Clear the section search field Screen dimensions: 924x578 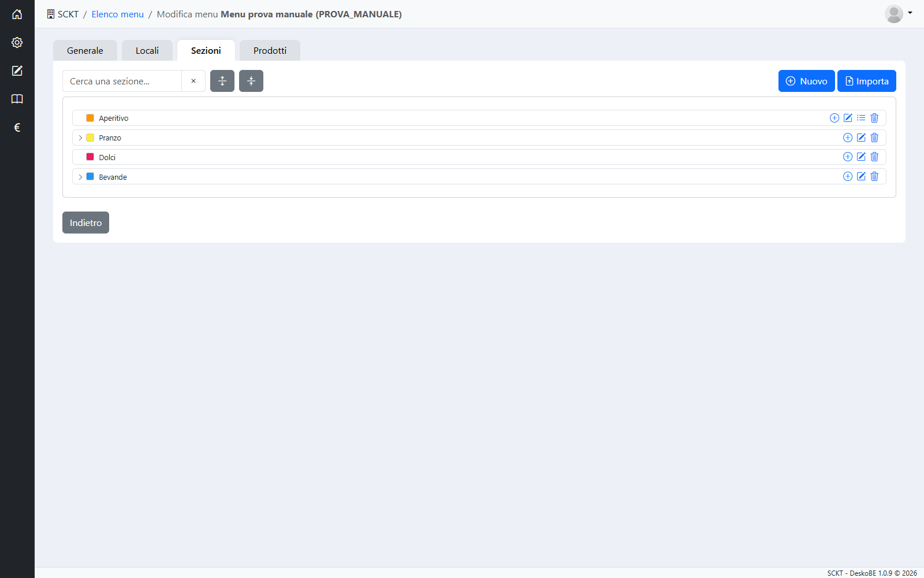coord(193,81)
